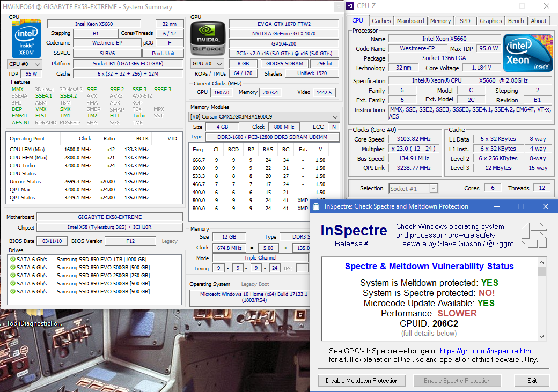Image resolution: width=558 pixels, height=392 pixels.
Task: Click the GP104-200 GPU chip field
Action: tap(284, 44)
